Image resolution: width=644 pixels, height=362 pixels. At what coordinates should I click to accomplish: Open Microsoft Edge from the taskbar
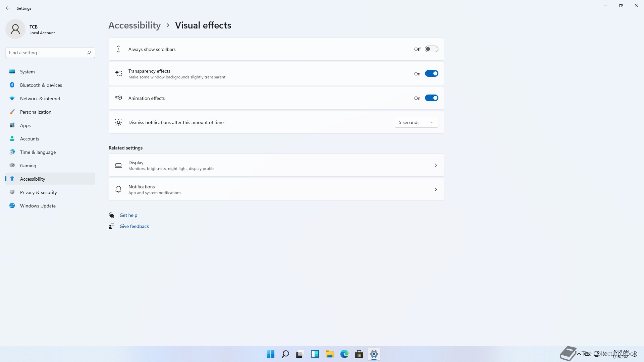pyautogui.click(x=344, y=354)
